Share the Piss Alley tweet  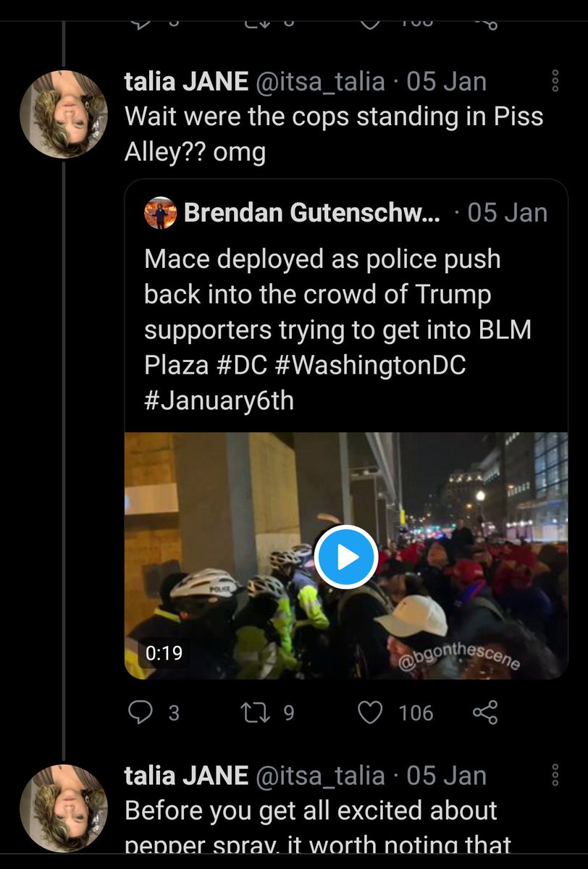click(485, 713)
